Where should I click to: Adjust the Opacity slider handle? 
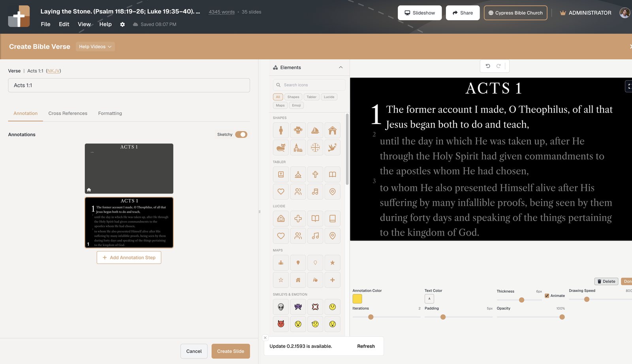(x=562, y=317)
